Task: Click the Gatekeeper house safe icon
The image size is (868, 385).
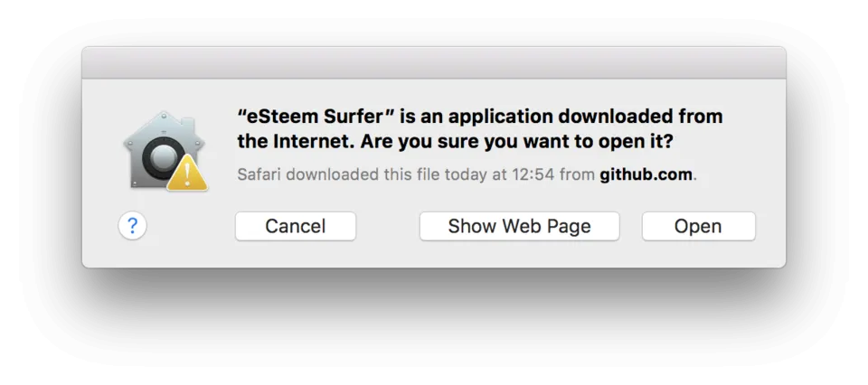Action: [165, 150]
